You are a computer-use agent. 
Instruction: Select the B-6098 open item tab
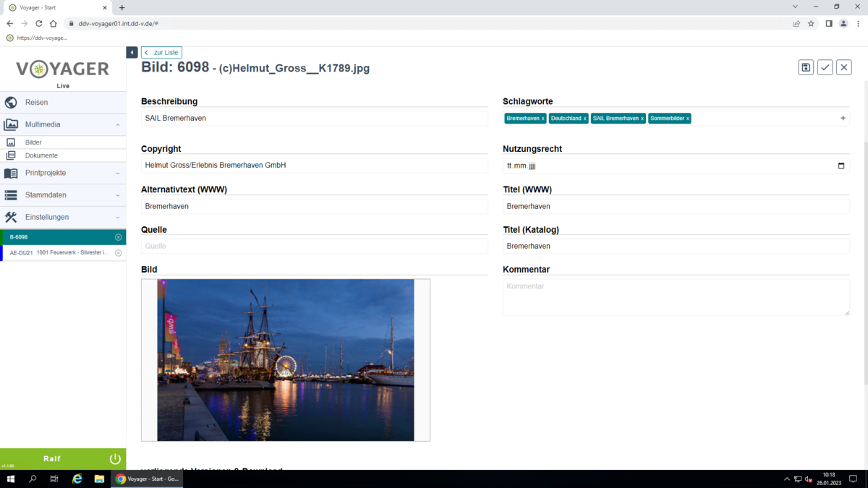click(x=63, y=237)
